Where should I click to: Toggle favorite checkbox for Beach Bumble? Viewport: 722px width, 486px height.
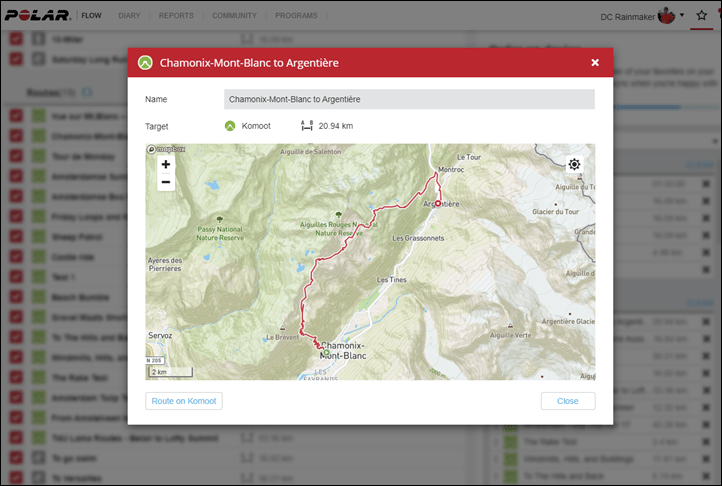point(16,297)
